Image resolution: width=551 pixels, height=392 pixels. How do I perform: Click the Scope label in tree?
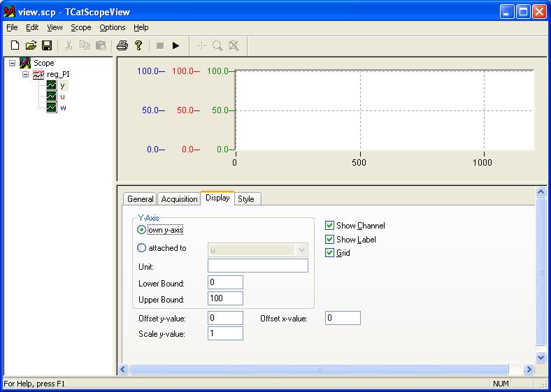tap(43, 63)
